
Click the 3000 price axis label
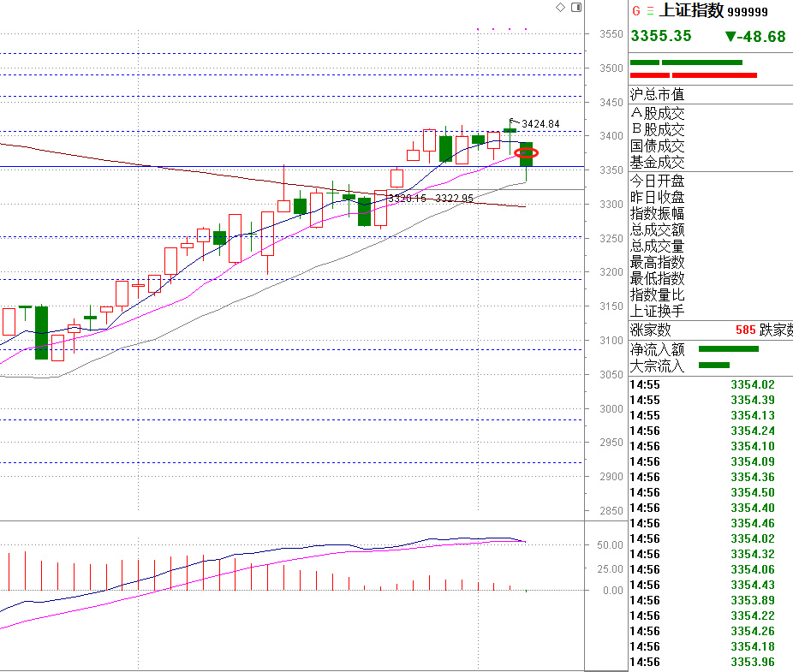tap(611, 408)
